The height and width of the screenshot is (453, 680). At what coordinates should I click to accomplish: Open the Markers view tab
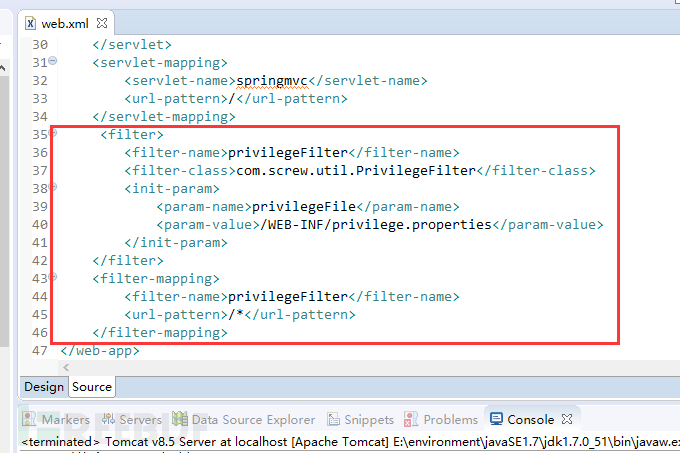click(56, 419)
